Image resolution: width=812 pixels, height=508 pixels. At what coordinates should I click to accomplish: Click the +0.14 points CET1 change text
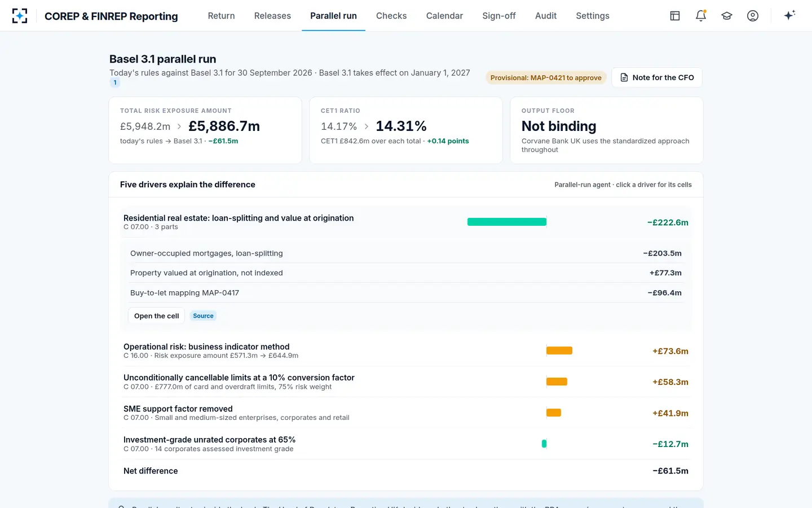tap(448, 141)
